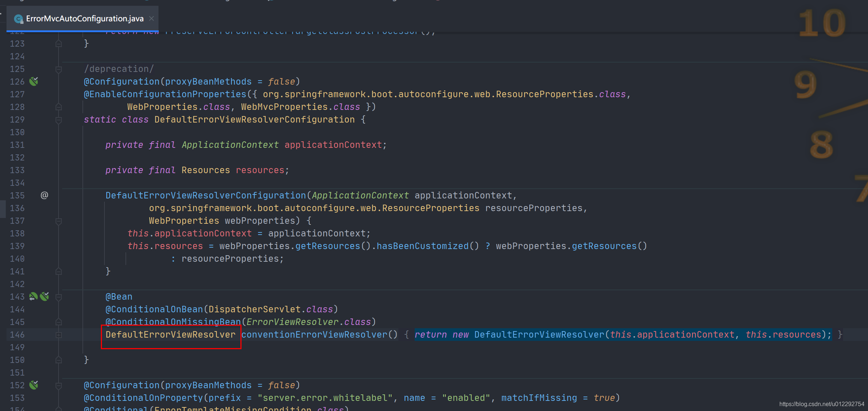Click line number 131 in the gutter
This screenshot has width=868, height=411.
(x=17, y=145)
